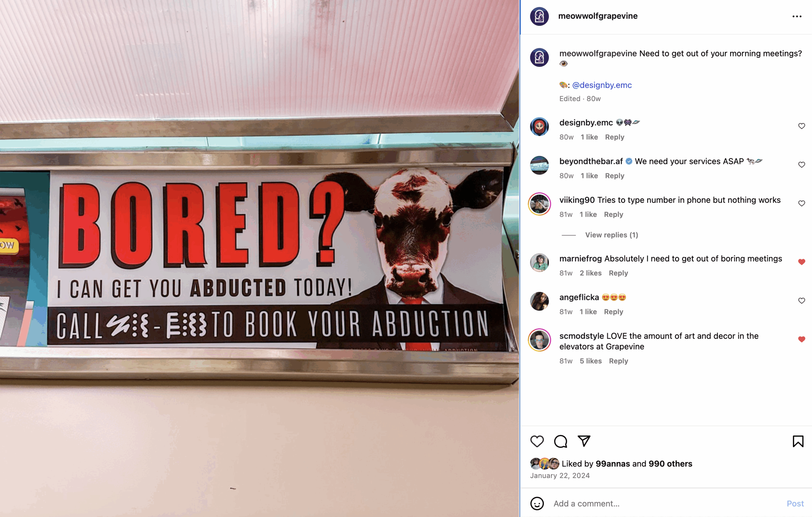
Task: Share the post using the paper plane icon
Action: pos(584,441)
